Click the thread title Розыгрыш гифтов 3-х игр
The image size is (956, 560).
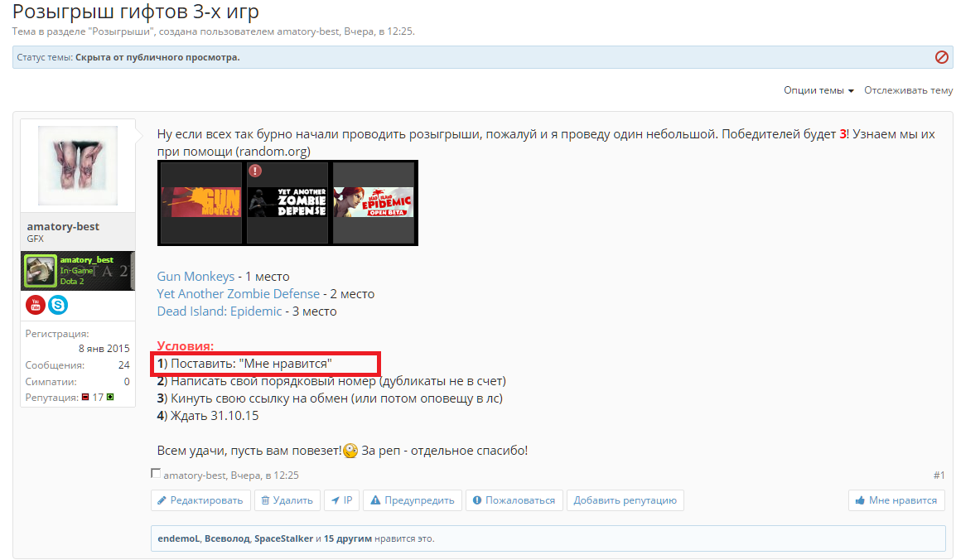(x=135, y=11)
